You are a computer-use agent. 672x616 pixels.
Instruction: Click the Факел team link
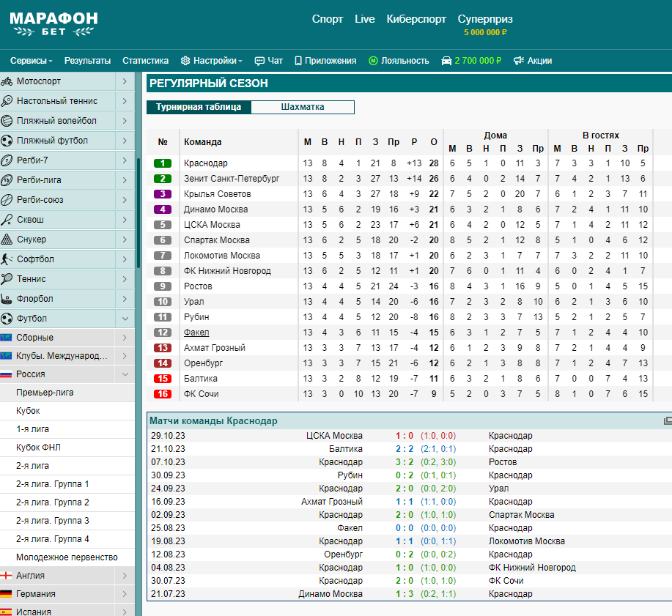(196, 333)
